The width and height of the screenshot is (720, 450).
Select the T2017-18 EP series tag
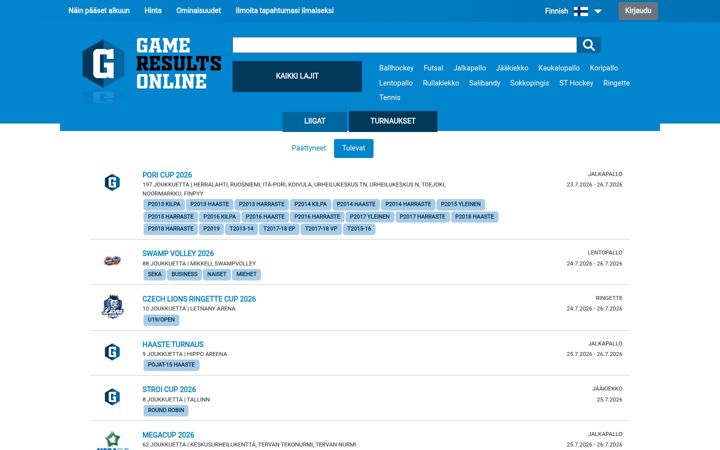point(279,229)
